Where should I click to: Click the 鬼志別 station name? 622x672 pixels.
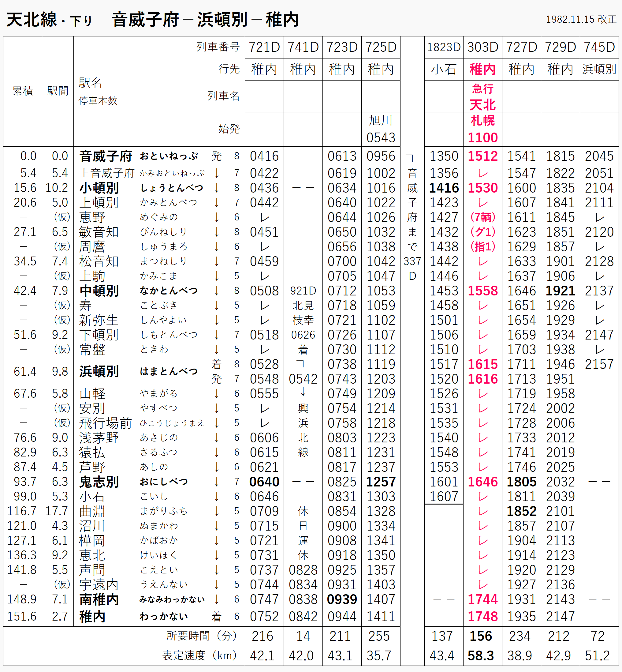coord(99,482)
